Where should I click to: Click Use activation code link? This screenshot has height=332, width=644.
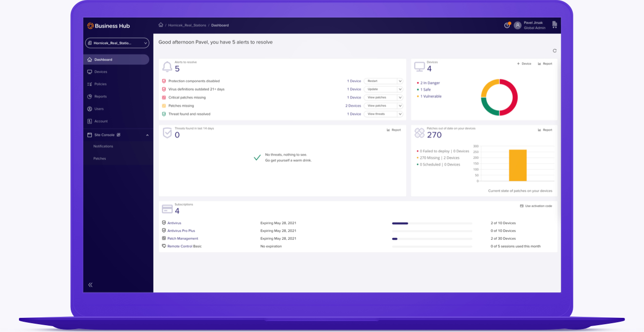536,206
